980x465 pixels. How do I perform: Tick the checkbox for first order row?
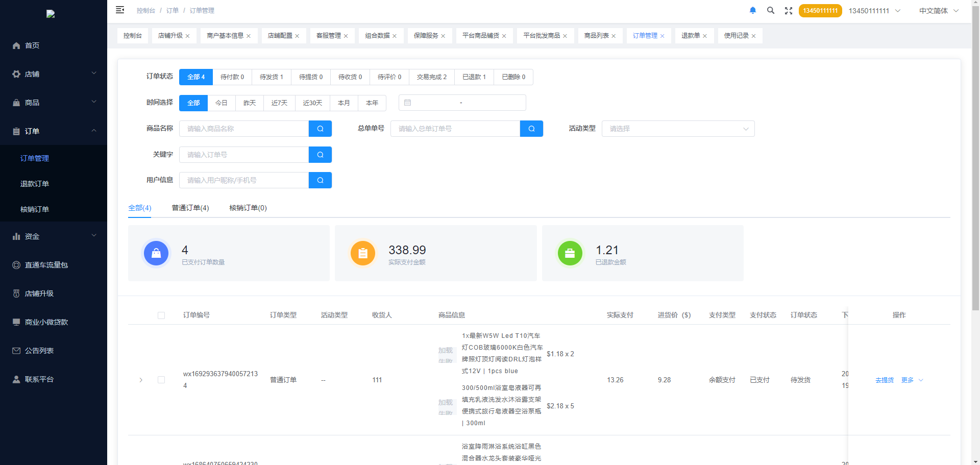point(161,380)
